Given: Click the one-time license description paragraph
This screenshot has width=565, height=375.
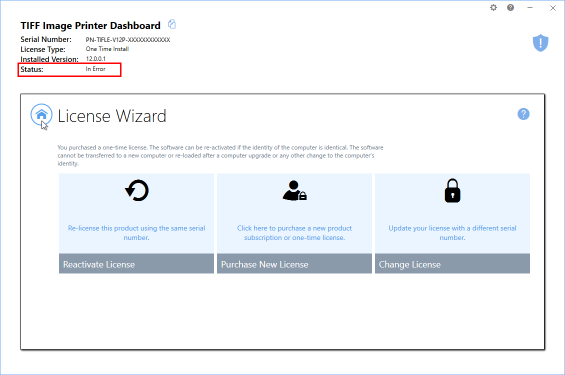Looking at the screenshot, I should pos(220,155).
